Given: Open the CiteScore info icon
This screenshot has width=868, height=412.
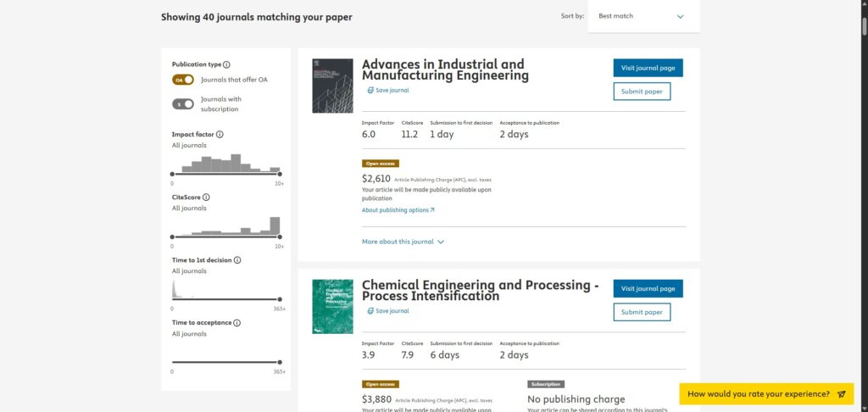Looking at the screenshot, I should click(206, 198).
